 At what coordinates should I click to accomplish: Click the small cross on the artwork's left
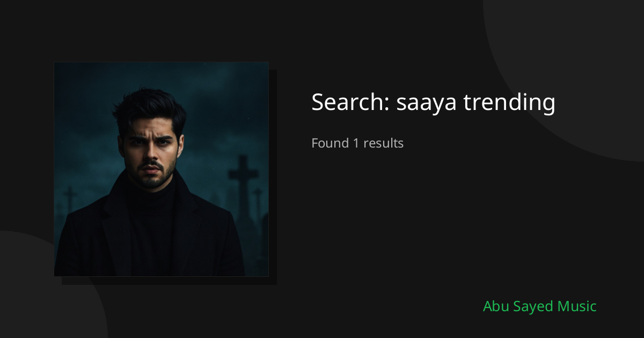coord(69,200)
